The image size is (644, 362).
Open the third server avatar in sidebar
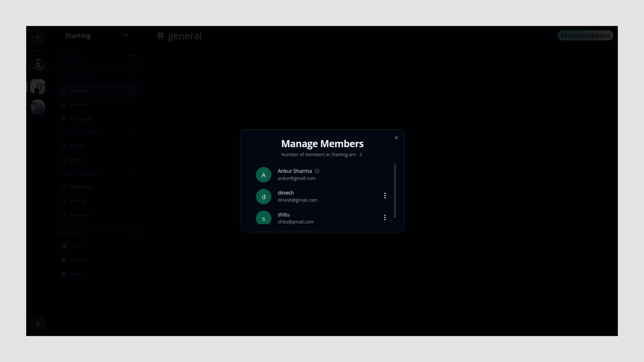[x=38, y=107]
